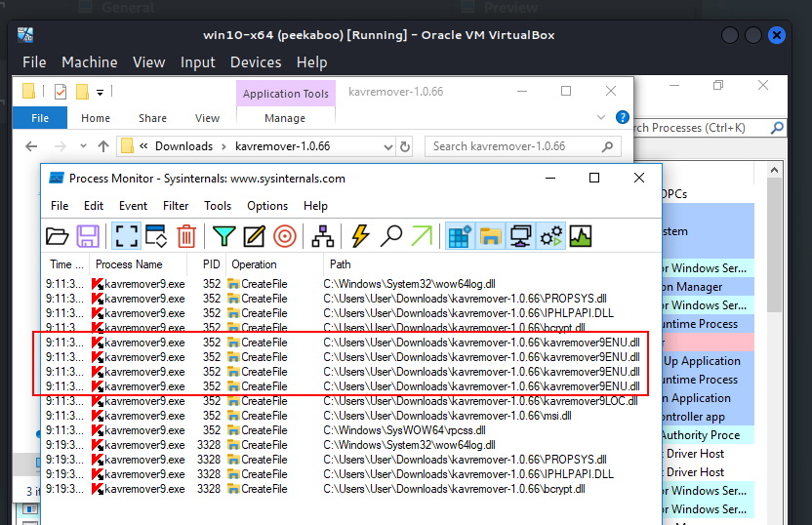Select the Process Monitor title bar icon

tap(56, 179)
